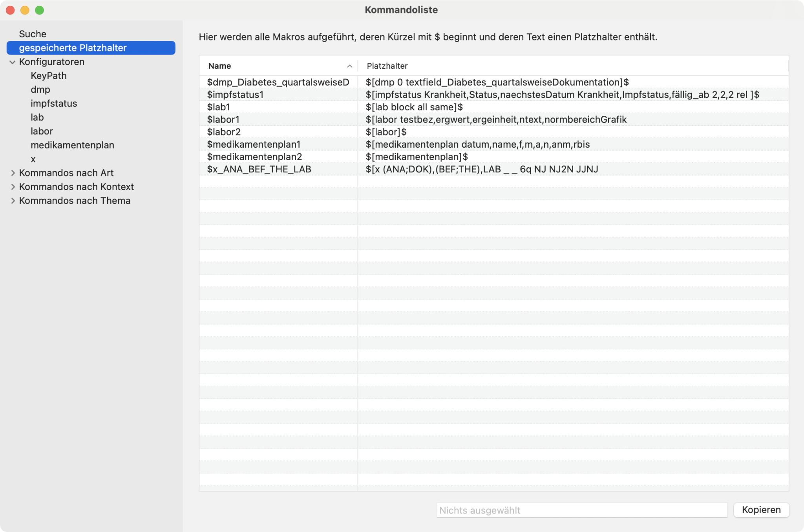Image resolution: width=804 pixels, height=532 pixels.
Task: Select the Konfiguratoren label
Action: (x=52, y=62)
